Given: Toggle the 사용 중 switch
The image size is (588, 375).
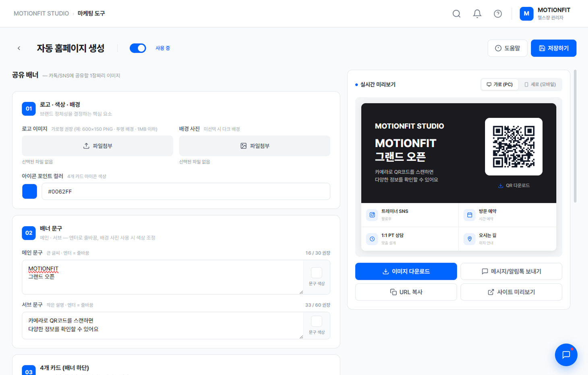Looking at the screenshot, I should click(138, 48).
